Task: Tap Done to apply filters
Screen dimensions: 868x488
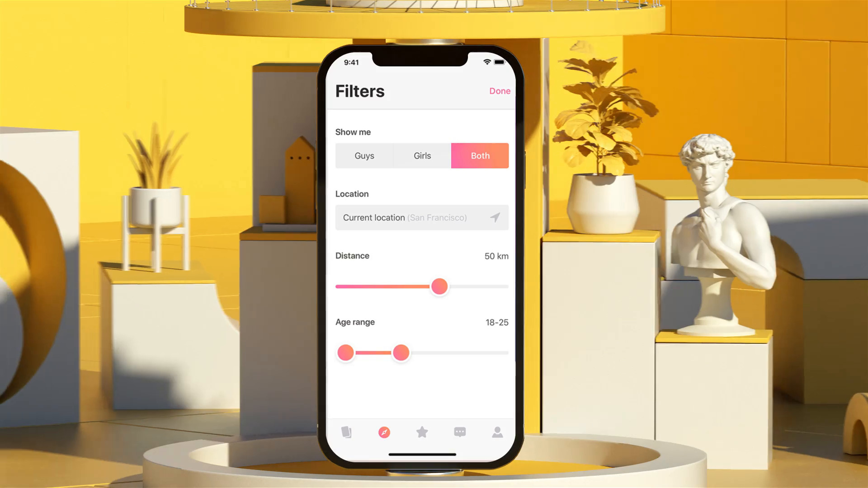Action: coord(500,90)
